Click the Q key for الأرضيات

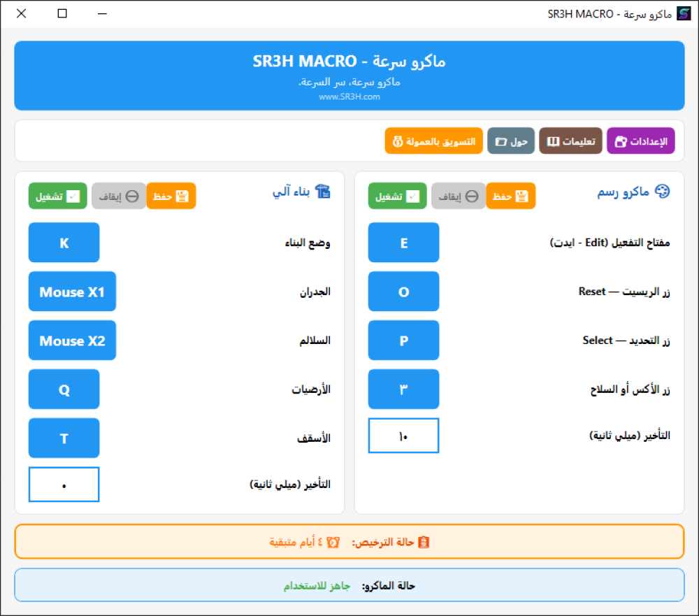click(x=64, y=389)
